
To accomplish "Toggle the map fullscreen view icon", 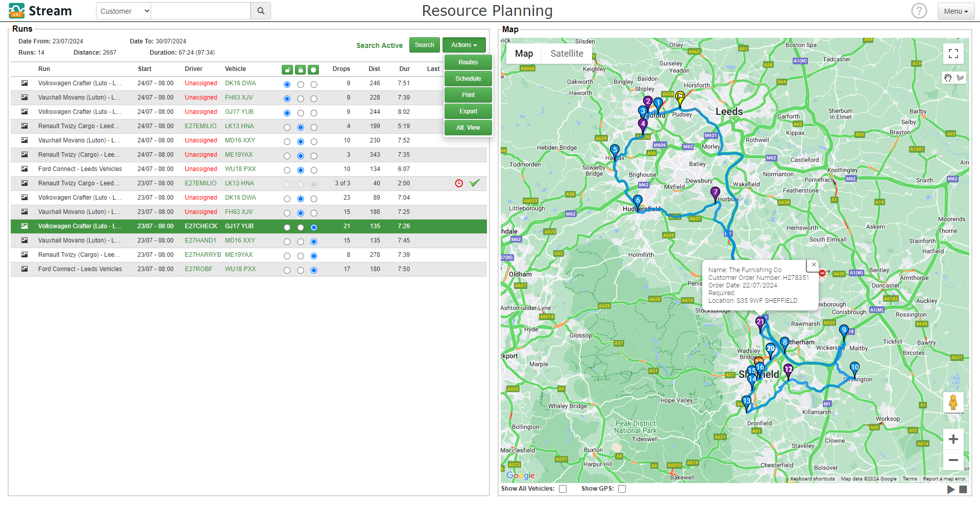I will tap(953, 54).
